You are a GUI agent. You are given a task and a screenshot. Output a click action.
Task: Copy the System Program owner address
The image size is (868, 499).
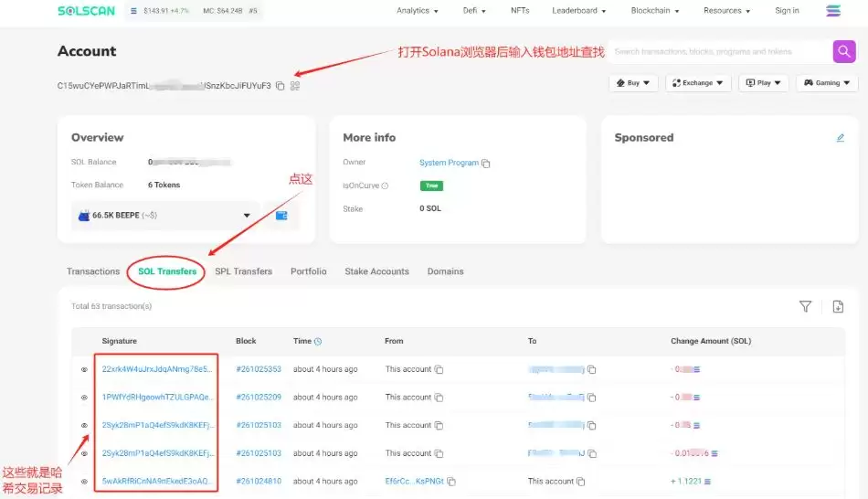click(486, 164)
